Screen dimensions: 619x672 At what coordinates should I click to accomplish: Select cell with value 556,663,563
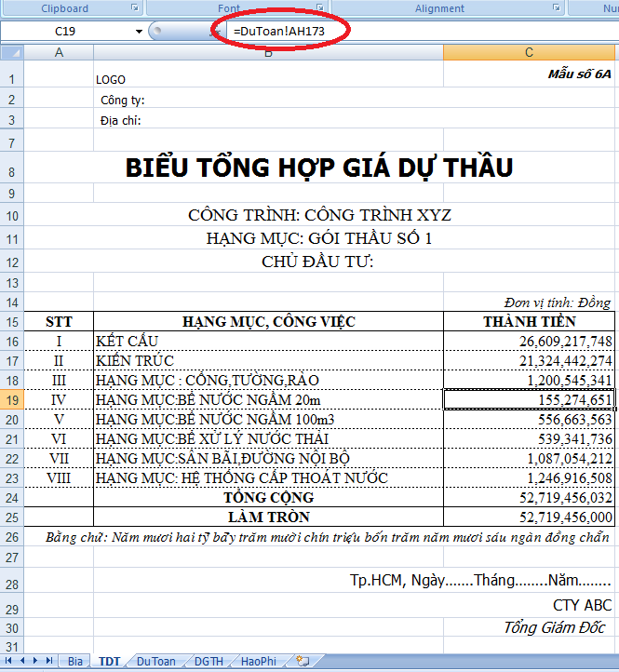point(529,419)
